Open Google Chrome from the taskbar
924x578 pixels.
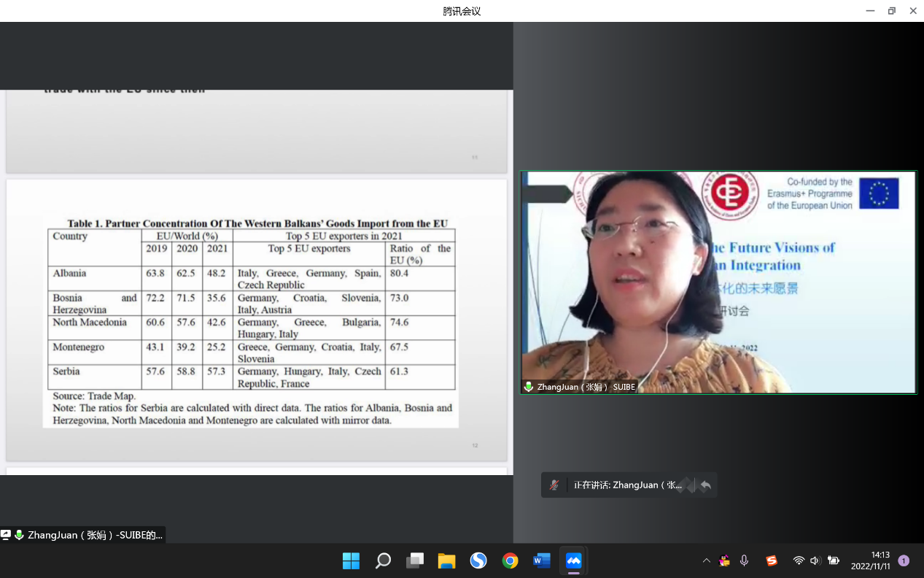[x=510, y=560]
